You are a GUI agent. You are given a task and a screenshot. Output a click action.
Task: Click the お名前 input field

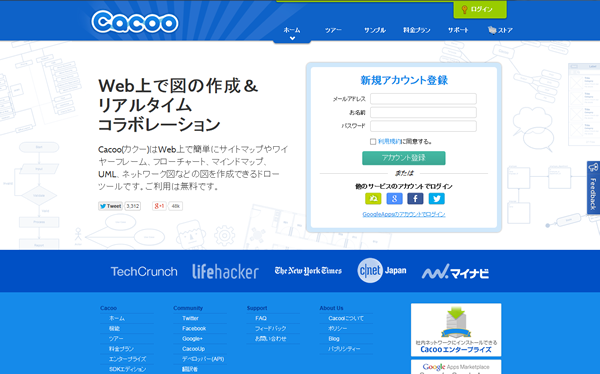click(x=423, y=113)
